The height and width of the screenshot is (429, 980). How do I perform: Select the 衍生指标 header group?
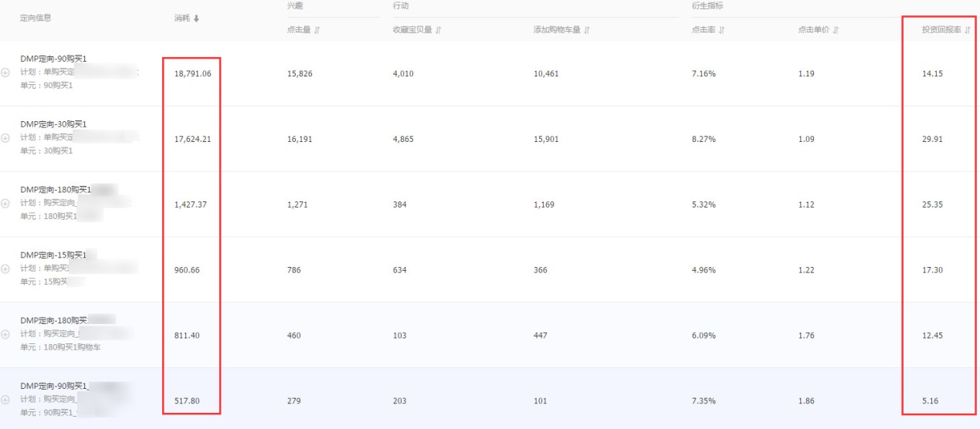click(x=706, y=6)
